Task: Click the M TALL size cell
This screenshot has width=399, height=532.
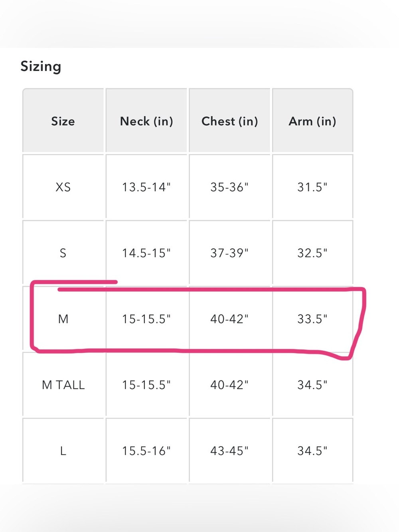Action: pyautogui.click(x=63, y=385)
